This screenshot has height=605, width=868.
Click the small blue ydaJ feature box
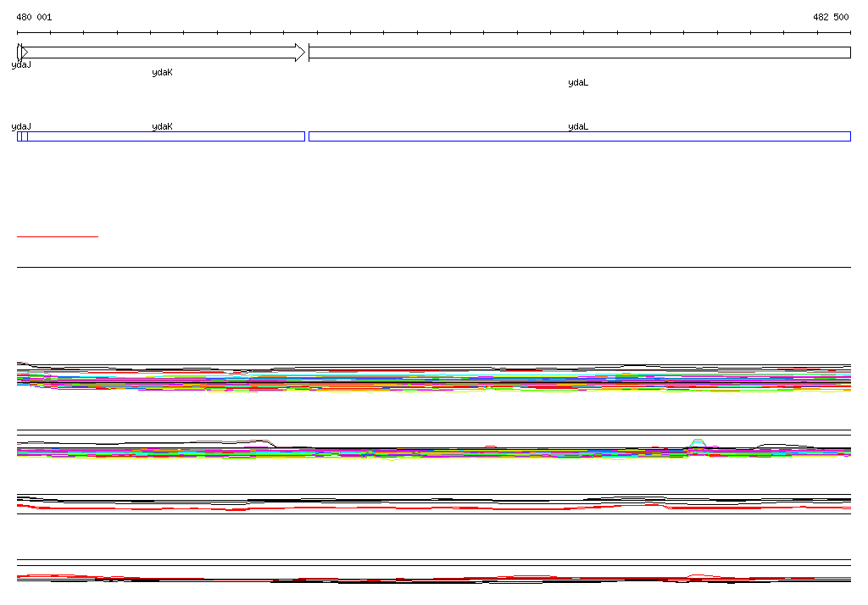point(22,136)
